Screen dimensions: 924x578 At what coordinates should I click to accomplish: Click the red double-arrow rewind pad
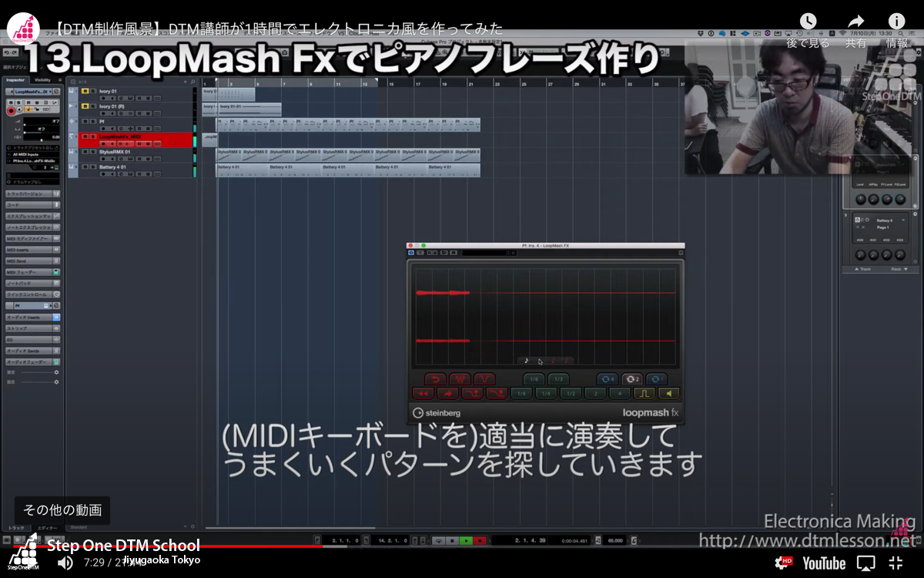[423, 394]
